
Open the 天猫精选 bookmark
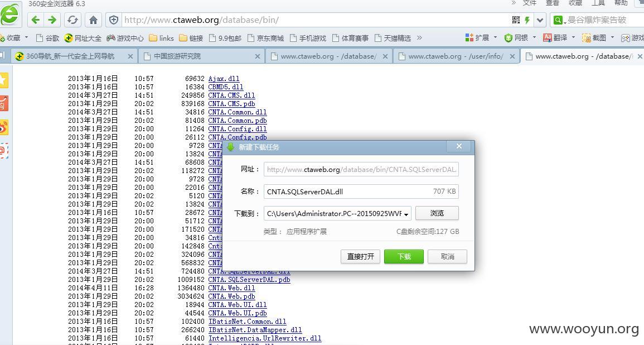coord(393,38)
